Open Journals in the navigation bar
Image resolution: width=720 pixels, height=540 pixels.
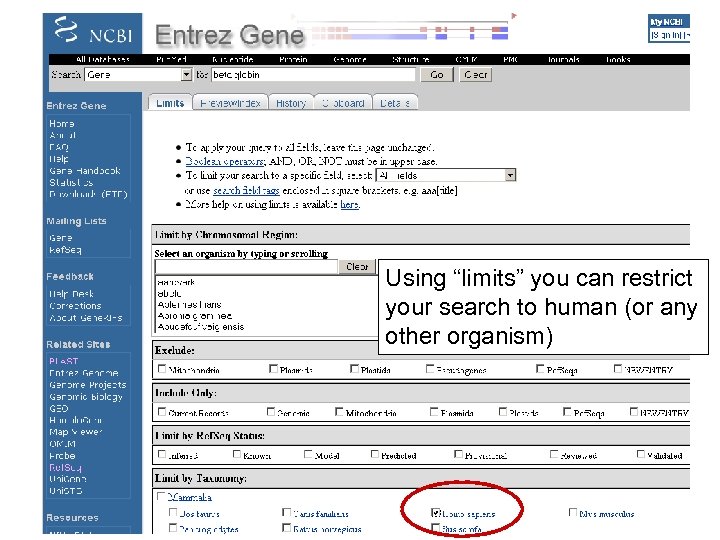563,59
